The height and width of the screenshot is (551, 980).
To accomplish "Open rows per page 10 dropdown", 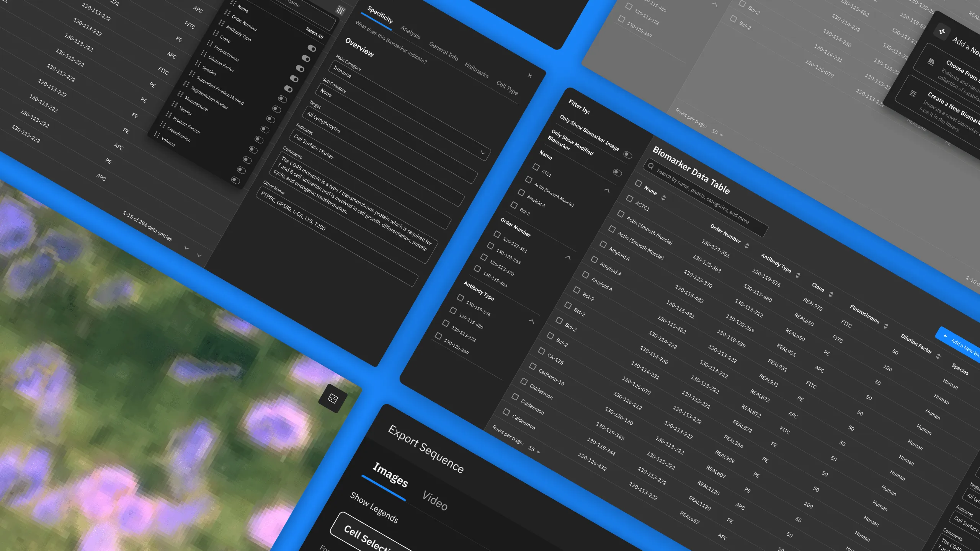I will (x=717, y=133).
